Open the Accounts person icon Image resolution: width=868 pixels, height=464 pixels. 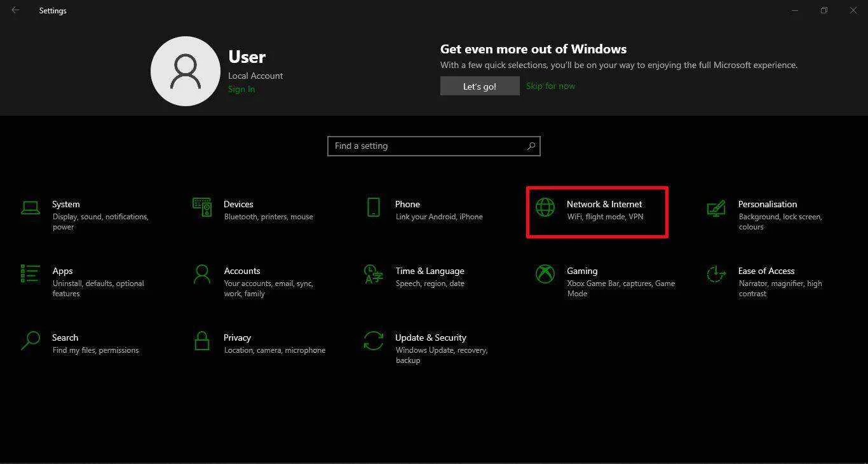click(x=202, y=274)
